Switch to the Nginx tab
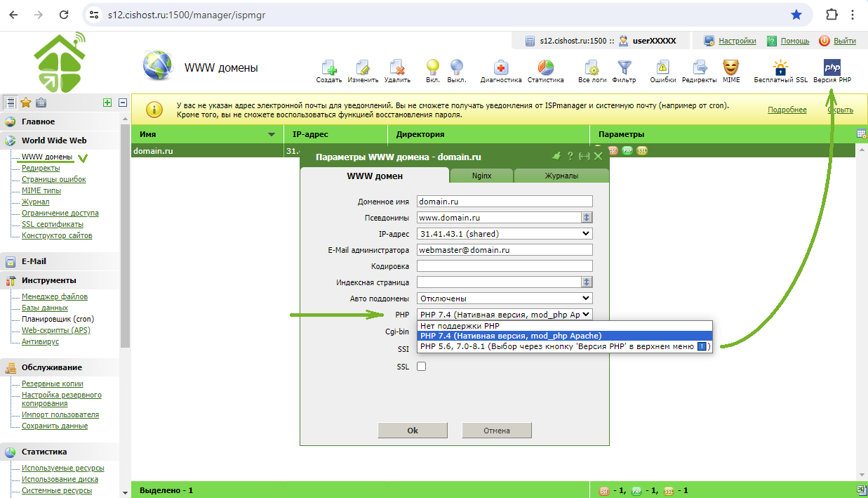The height and width of the screenshot is (498, 868). coord(481,176)
